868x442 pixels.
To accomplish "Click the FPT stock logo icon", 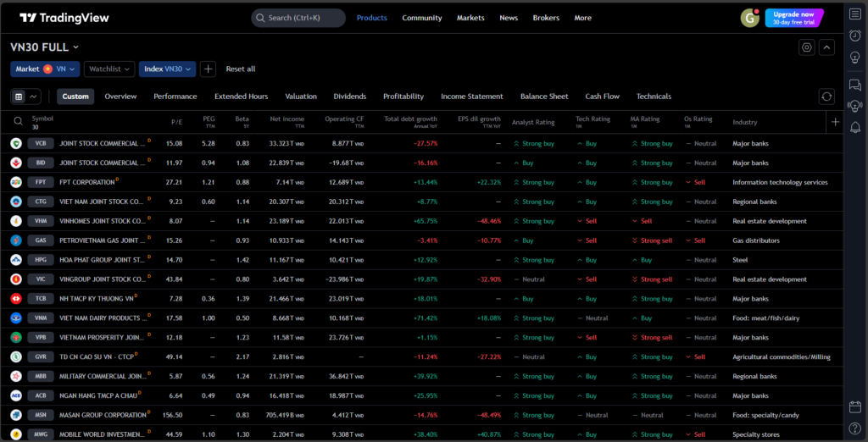I will pyautogui.click(x=16, y=183).
